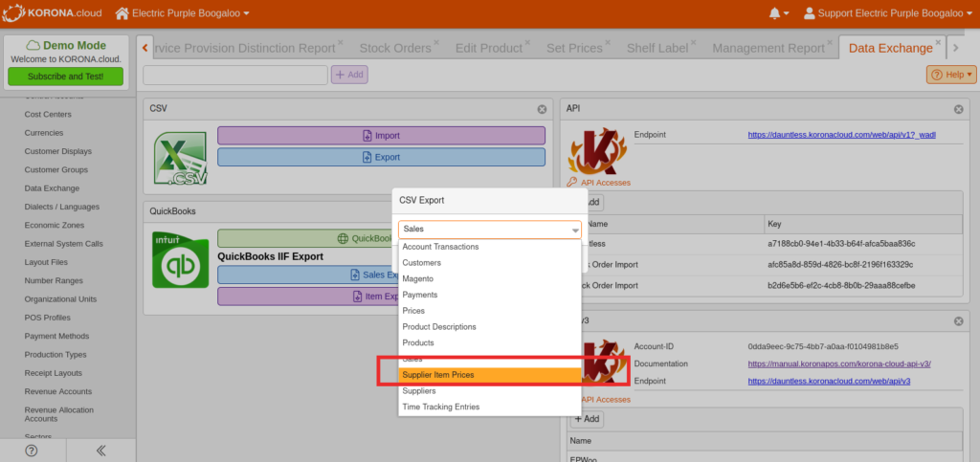Click the widget search input field

[x=235, y=75]
